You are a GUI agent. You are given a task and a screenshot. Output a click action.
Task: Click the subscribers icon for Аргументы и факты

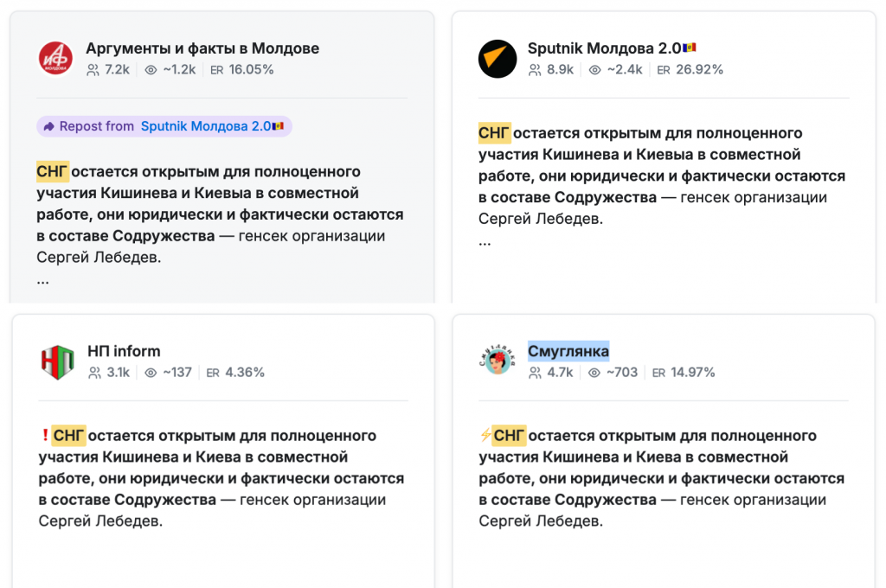coord(93,70)
